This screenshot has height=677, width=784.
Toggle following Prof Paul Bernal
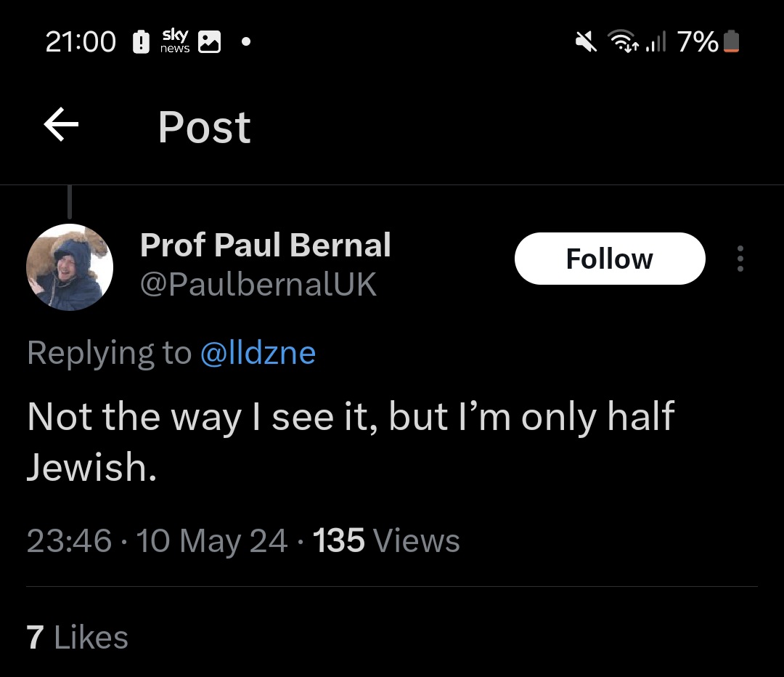pyautogui.click(x=609, y=258)
